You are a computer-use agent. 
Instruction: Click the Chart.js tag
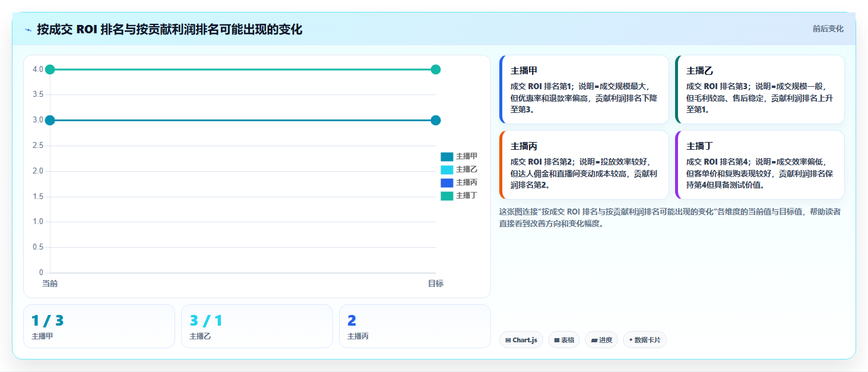pyautogui.click(x=521, y=340)
